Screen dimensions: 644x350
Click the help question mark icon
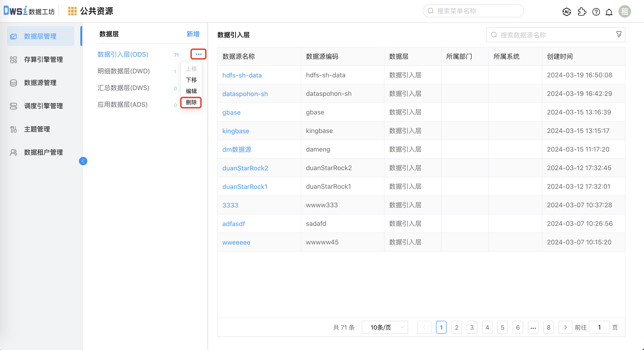coord(596,12)
